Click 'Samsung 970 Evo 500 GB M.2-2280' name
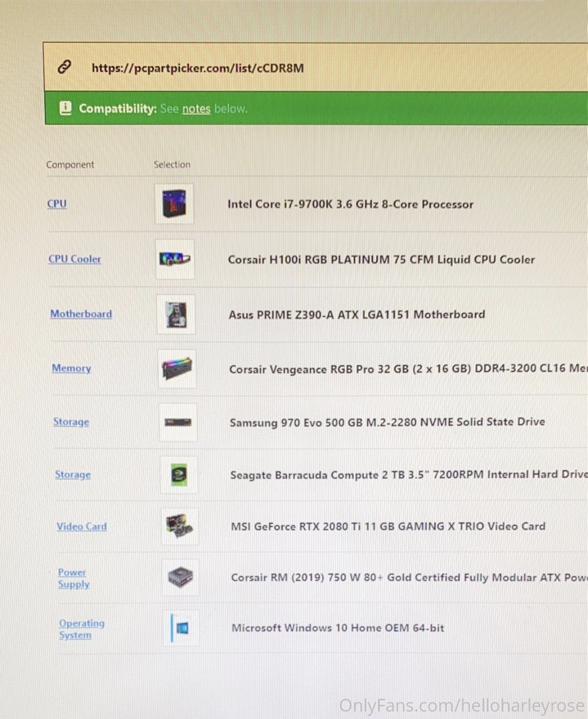This screenshot has width=588, height=719. (387, 422)
